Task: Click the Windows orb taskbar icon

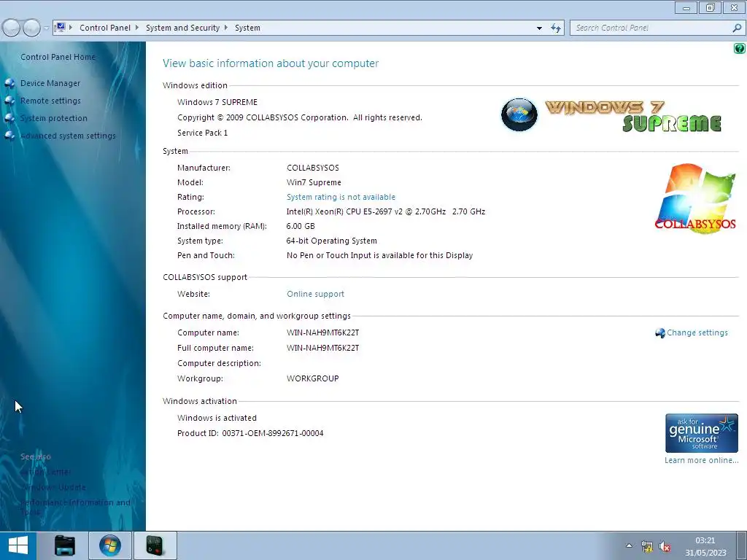Action: (x=110, y=545)
